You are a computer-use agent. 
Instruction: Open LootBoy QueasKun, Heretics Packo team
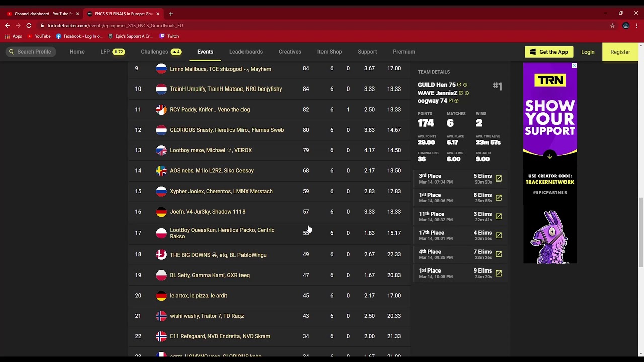coord(222,233)
